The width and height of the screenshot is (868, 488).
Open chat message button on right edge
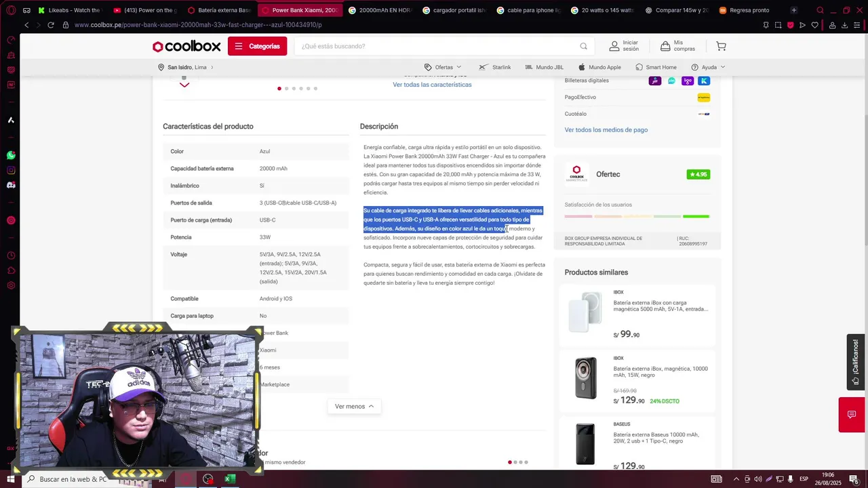click(852, 415)
